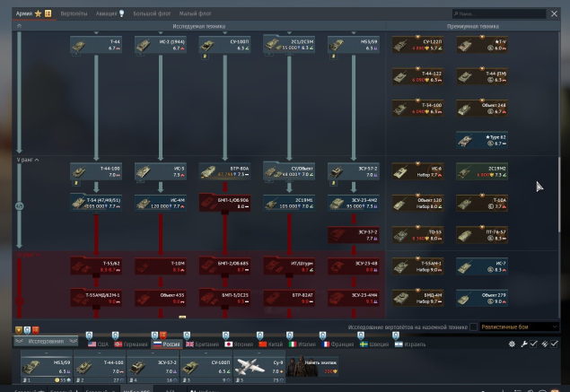Click the wrench repair icon
This screenshot has height=392, width=570.
[x=522, y=344]
